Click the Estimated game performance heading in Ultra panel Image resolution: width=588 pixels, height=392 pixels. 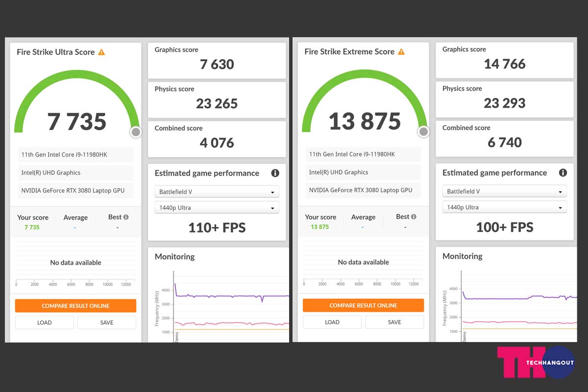[207, 173]
